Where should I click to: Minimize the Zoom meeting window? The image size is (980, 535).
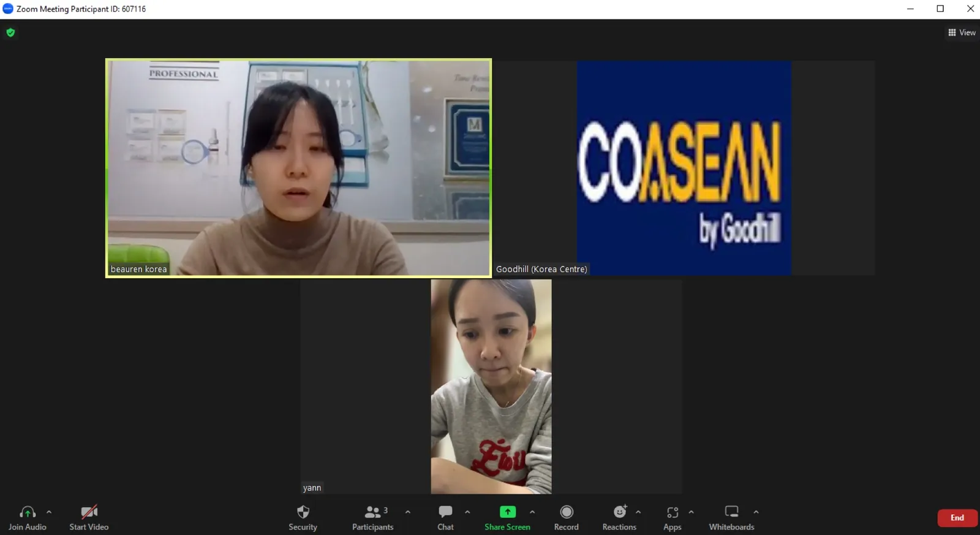coord(910,9)
